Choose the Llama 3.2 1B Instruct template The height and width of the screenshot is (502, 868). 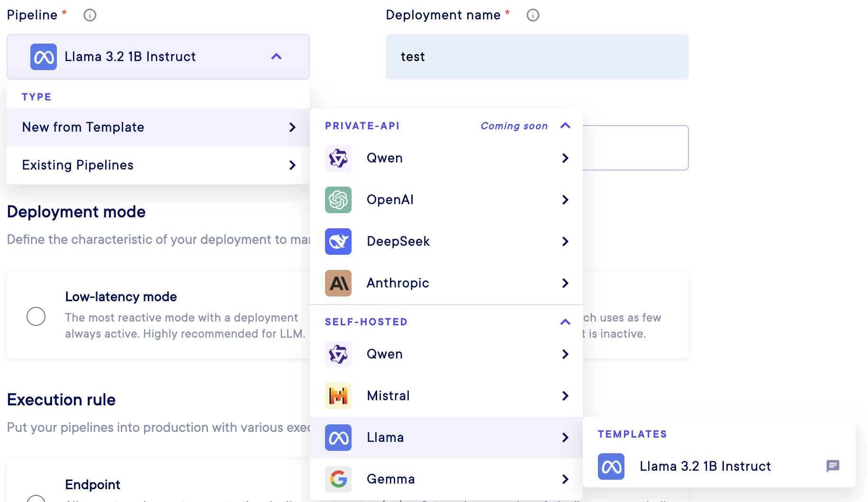[x=705, y=466]
